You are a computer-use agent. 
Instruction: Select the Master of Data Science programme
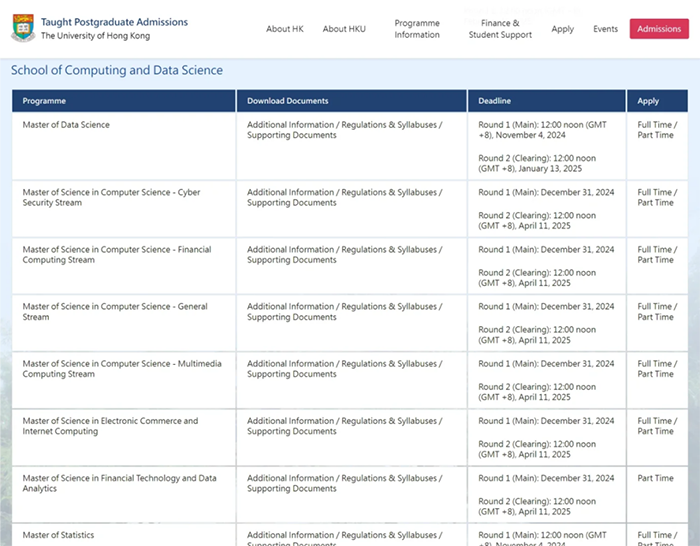coord(66,125)
